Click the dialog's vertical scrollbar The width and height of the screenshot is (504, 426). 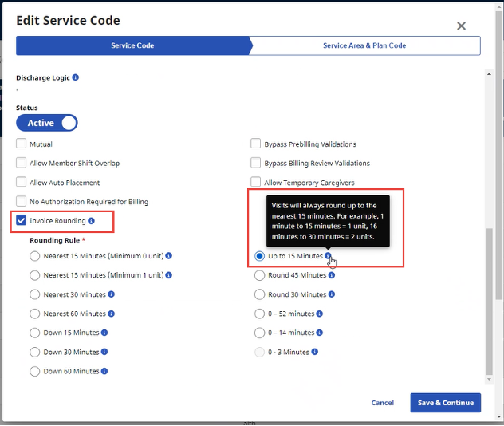click(488, 302)
